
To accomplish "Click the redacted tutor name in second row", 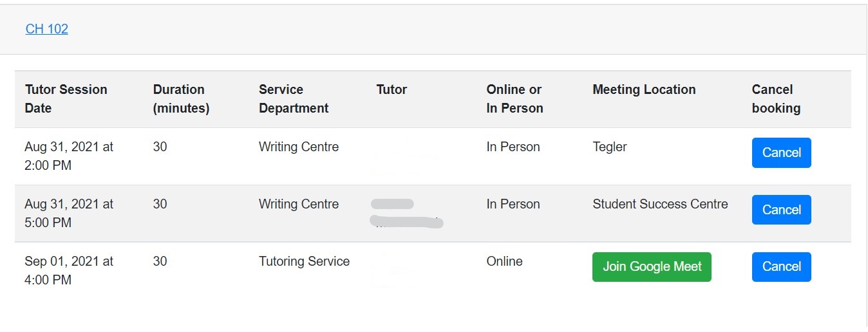I will [407, 214].
